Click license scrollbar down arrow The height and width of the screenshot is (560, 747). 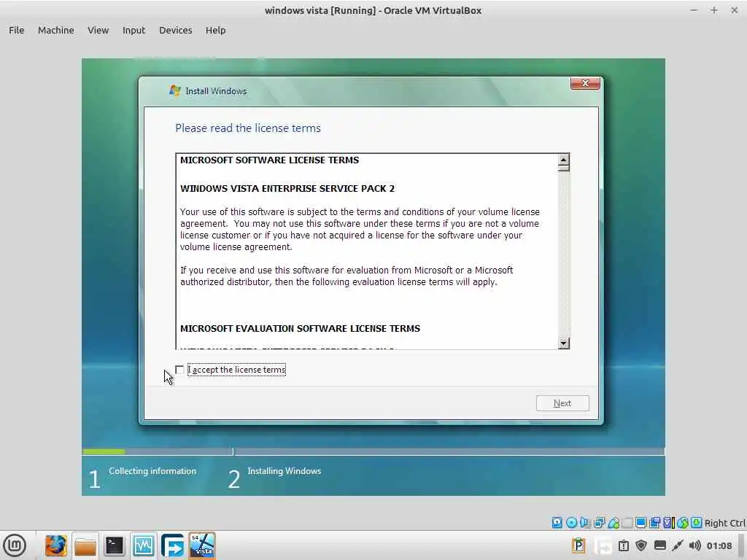[x=564, y=343]
